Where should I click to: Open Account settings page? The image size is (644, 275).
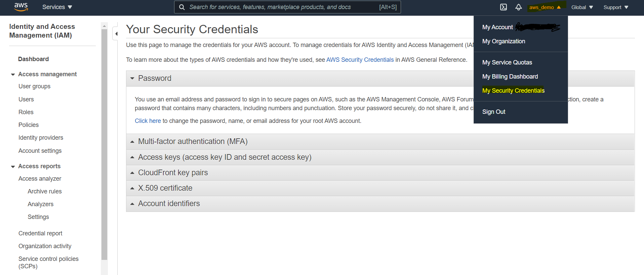(x=40, y=151)
